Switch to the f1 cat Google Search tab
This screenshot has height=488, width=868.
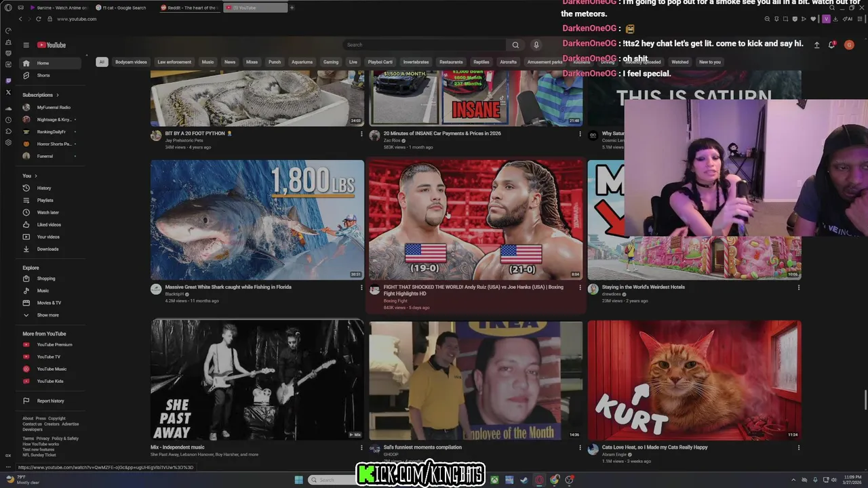(124, 7)
